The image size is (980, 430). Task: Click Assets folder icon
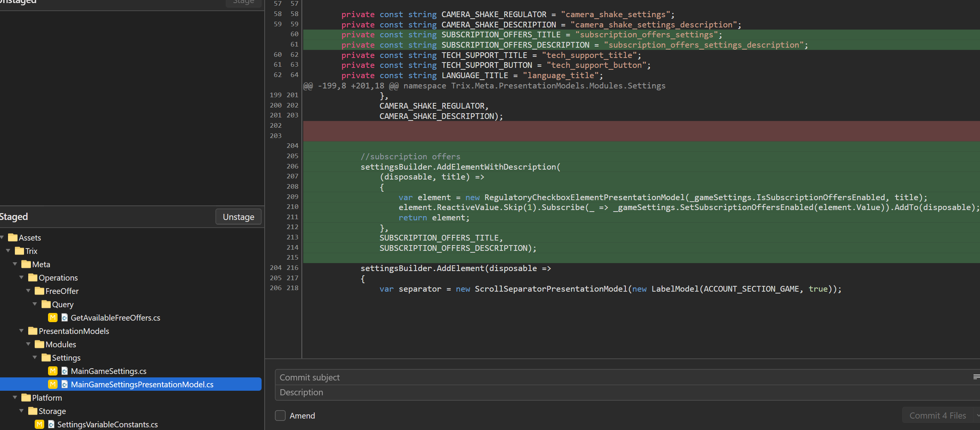point(13,237)
